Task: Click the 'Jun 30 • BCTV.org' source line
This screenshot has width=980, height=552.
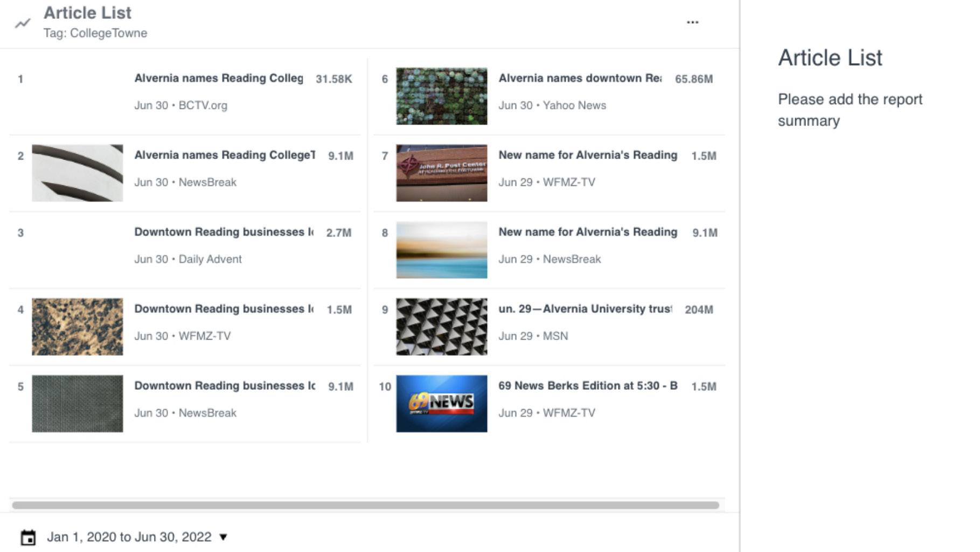Action: coord(181,106)
